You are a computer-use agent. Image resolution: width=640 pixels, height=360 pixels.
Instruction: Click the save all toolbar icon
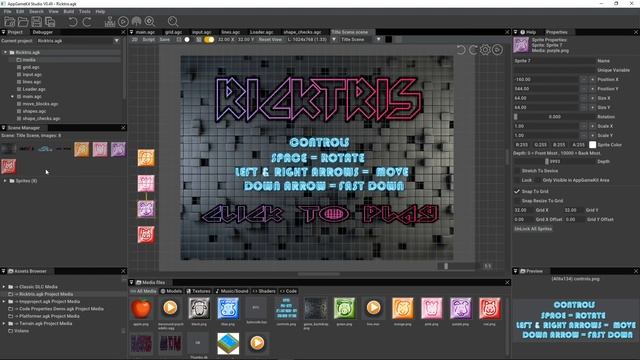point(50,22)
